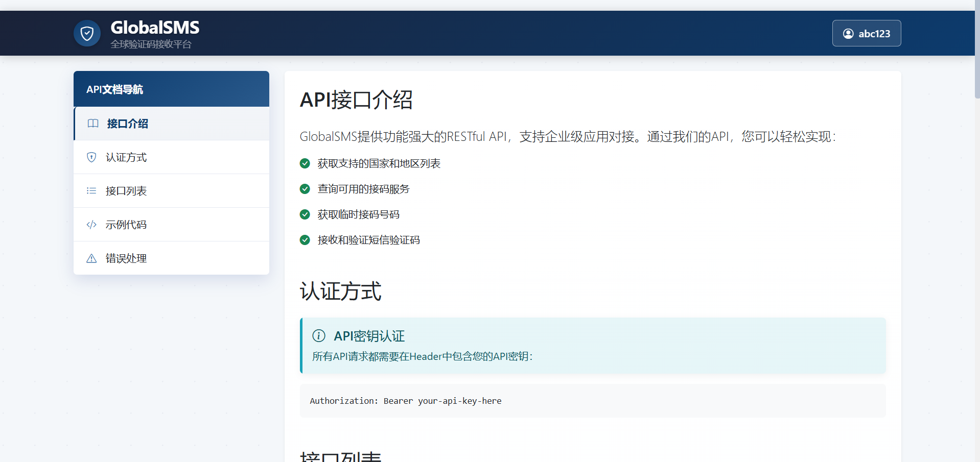Click the green check icon beside 查询可用的接码服务
This screenshot has width=980, height=462.
(305, 189)
